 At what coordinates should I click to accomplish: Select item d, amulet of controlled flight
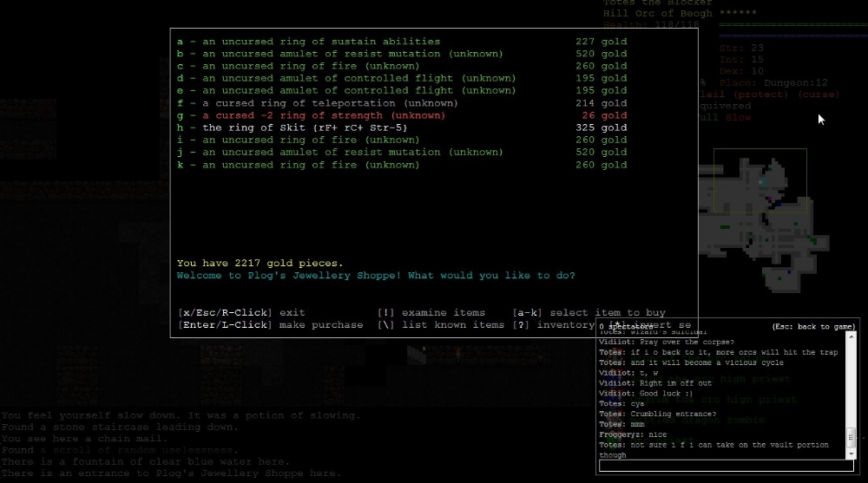click(x=402, y=79)
